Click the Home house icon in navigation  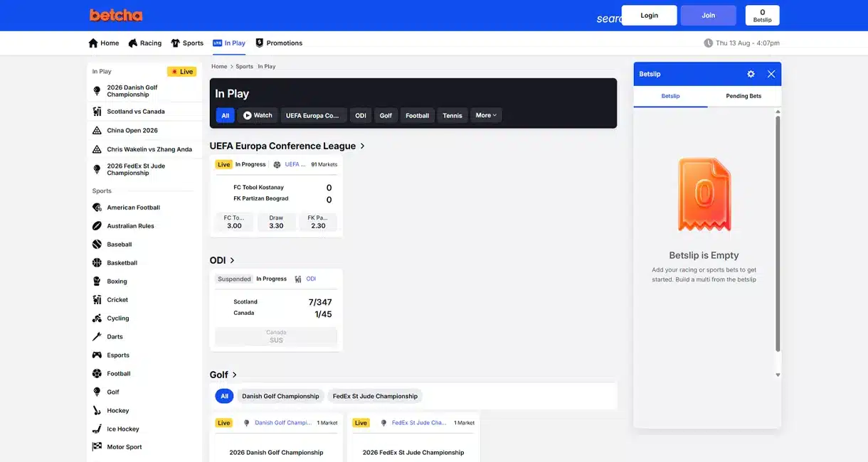click(x=93, y=43)
